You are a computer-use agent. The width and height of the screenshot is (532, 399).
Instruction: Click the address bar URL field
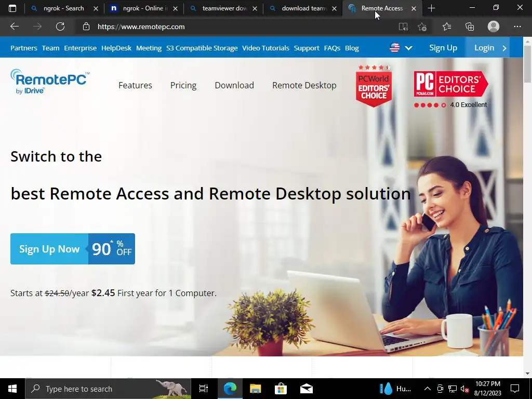point(237,26)
